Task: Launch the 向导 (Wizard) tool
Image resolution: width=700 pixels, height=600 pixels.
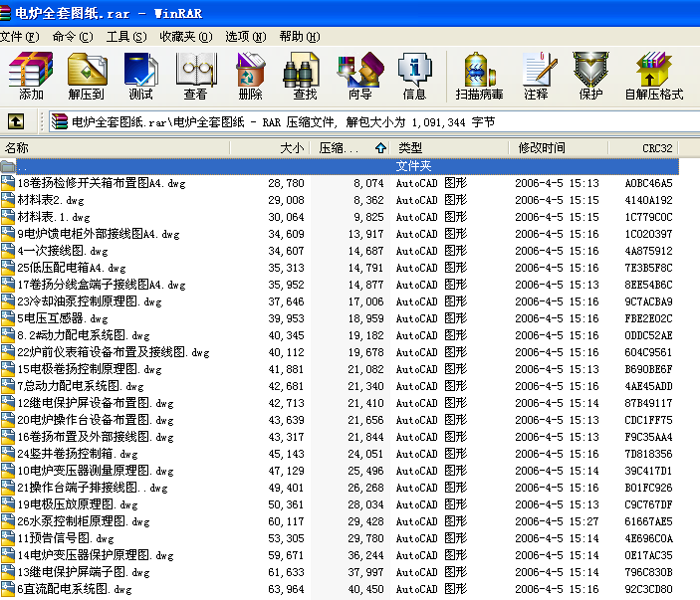Action: (360, 76)
